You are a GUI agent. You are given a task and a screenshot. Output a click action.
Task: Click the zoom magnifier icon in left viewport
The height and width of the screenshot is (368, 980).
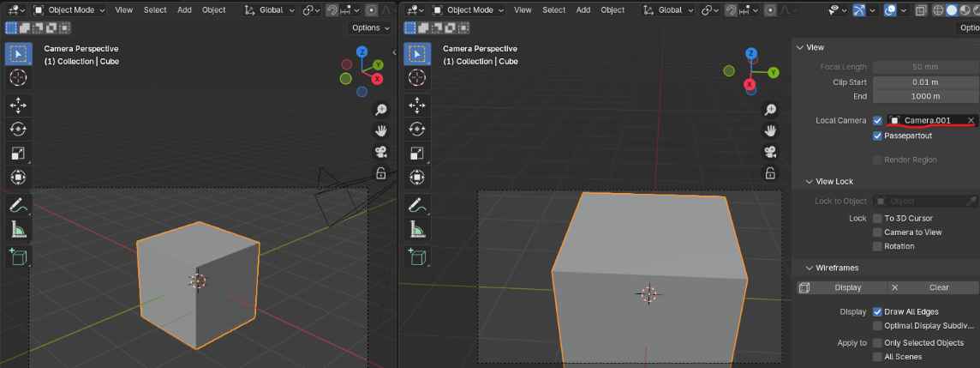click(380, 110)
